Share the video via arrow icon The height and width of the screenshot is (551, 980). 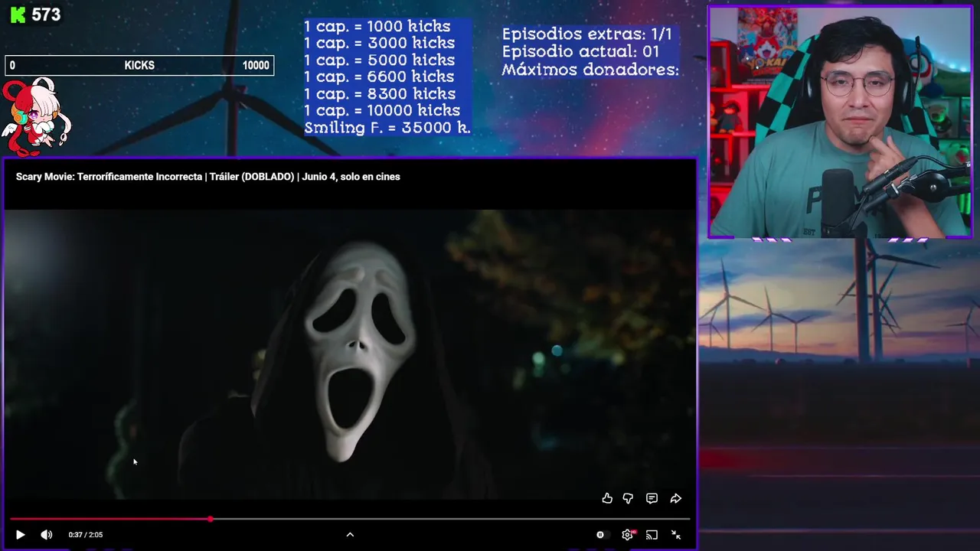click(x=676, y=498)
